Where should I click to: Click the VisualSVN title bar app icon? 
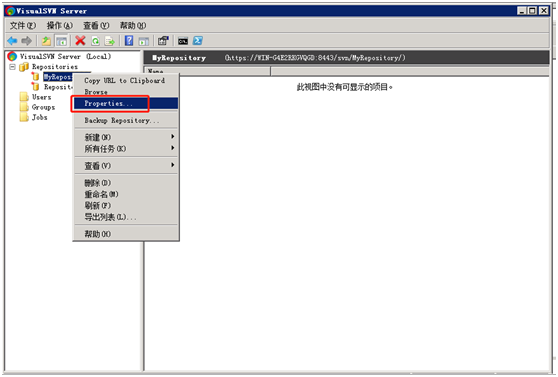click(10, 11)
